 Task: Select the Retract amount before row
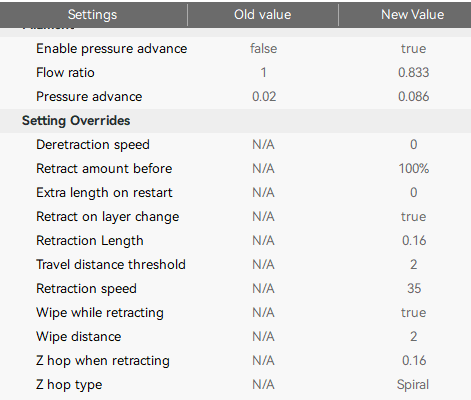click(235, 169)
